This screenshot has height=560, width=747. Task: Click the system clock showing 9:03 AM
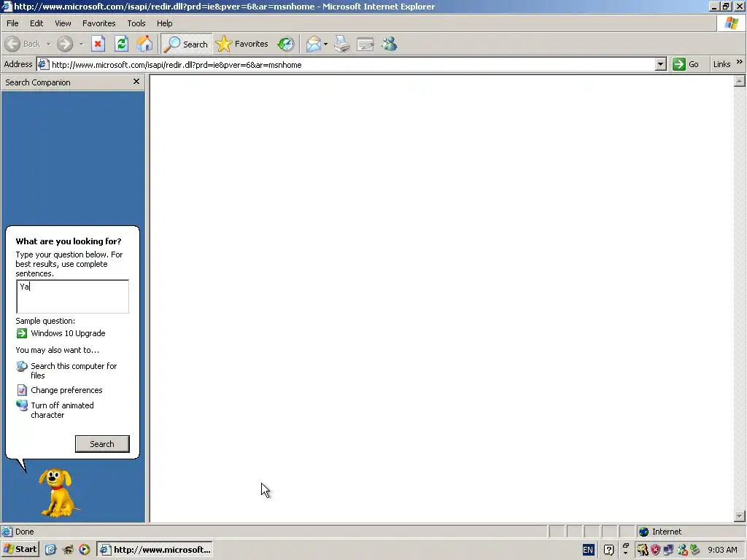[722, 550]
